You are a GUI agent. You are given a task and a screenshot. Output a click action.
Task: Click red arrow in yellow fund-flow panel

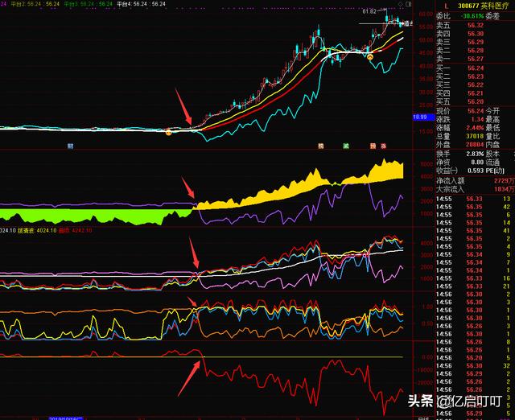188,191
